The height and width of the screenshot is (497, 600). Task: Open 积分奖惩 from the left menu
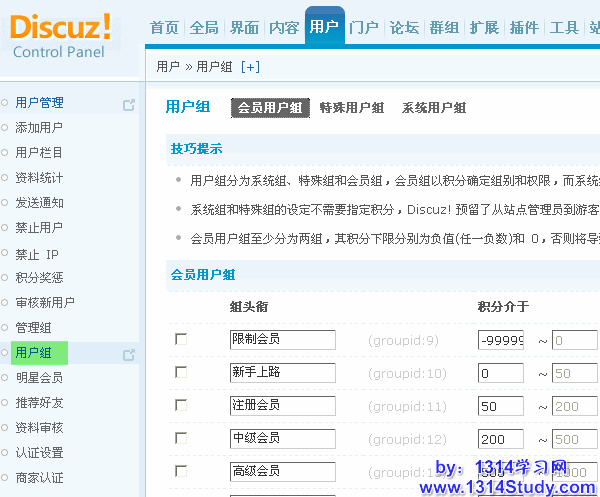39,278
